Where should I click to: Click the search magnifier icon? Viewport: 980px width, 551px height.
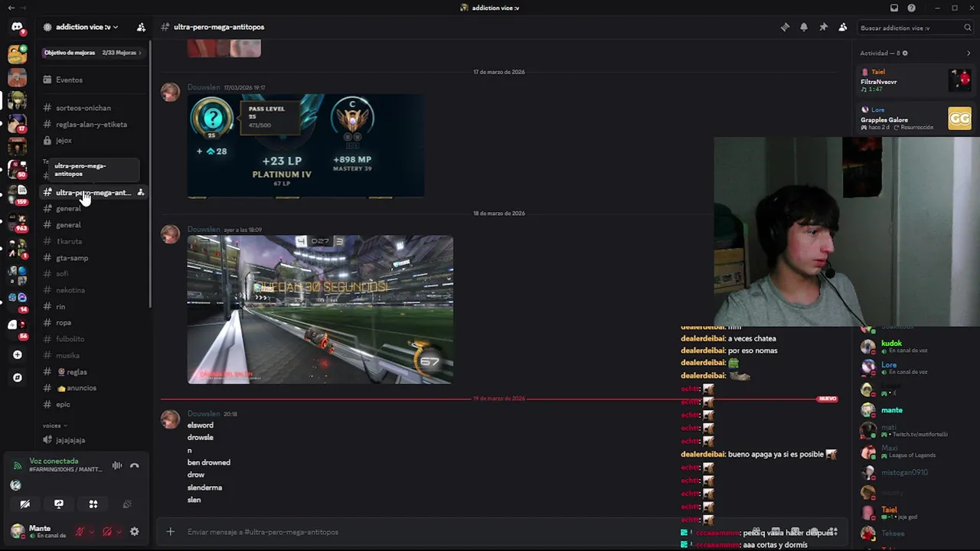click(967, 28)
